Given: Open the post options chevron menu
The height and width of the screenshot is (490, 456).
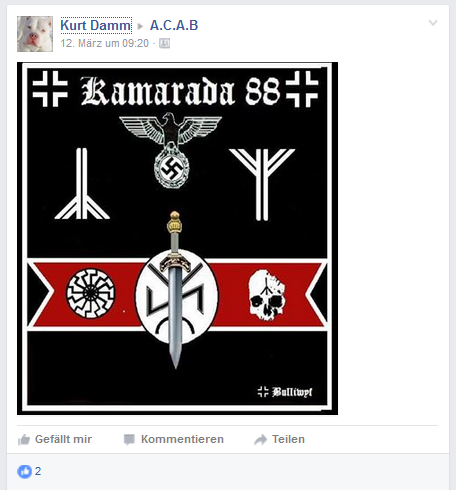Looking at the screenshot, I should (433, 23).
